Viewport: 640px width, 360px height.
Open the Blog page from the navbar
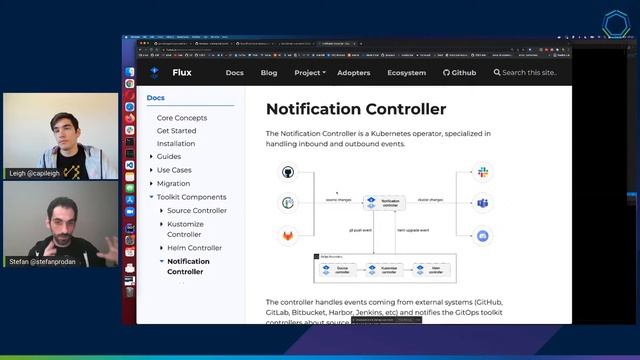click(x=269, y=73)
